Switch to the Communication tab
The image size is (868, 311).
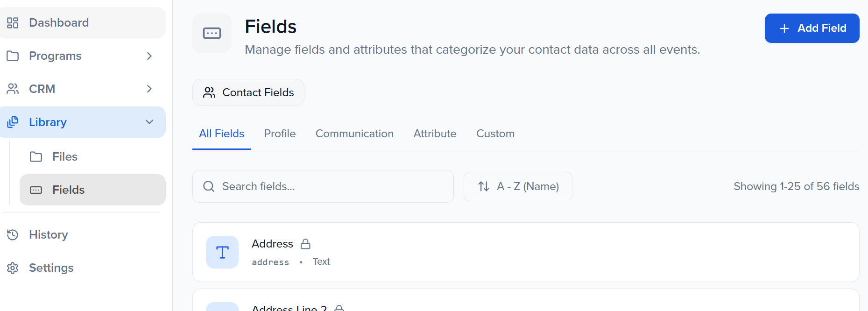pos(354,134)
